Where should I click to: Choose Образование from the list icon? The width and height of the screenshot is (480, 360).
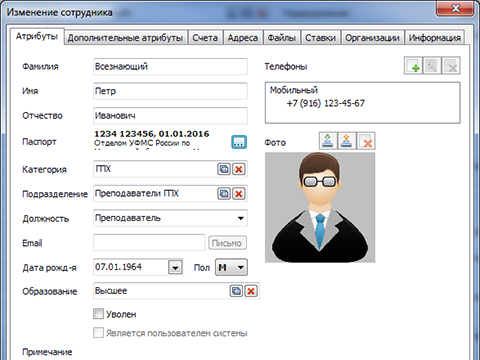[x=236, y=291]
